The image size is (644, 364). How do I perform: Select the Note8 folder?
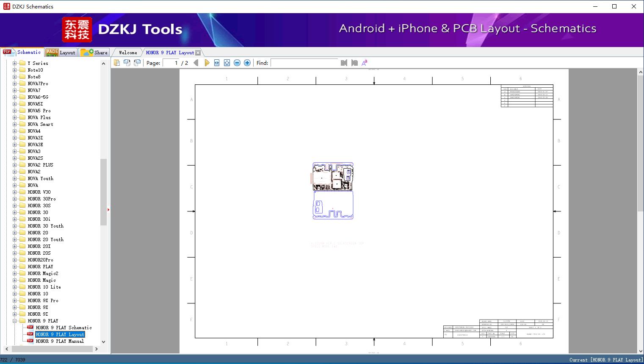(x=34, y=77)
